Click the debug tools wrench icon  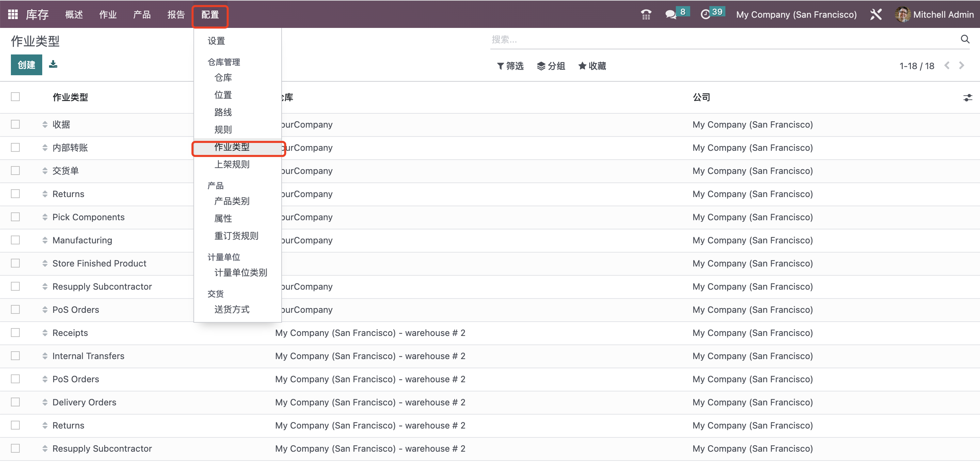[x=875, y=14]
